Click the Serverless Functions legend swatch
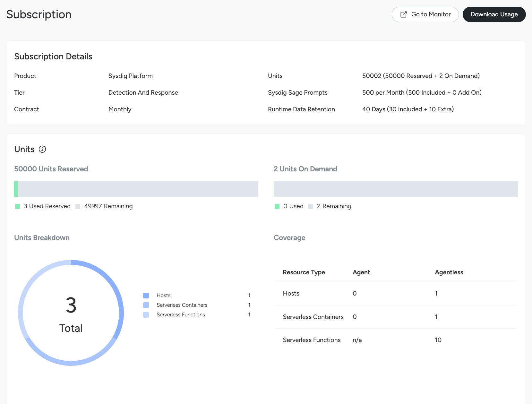 pos(146,314)
